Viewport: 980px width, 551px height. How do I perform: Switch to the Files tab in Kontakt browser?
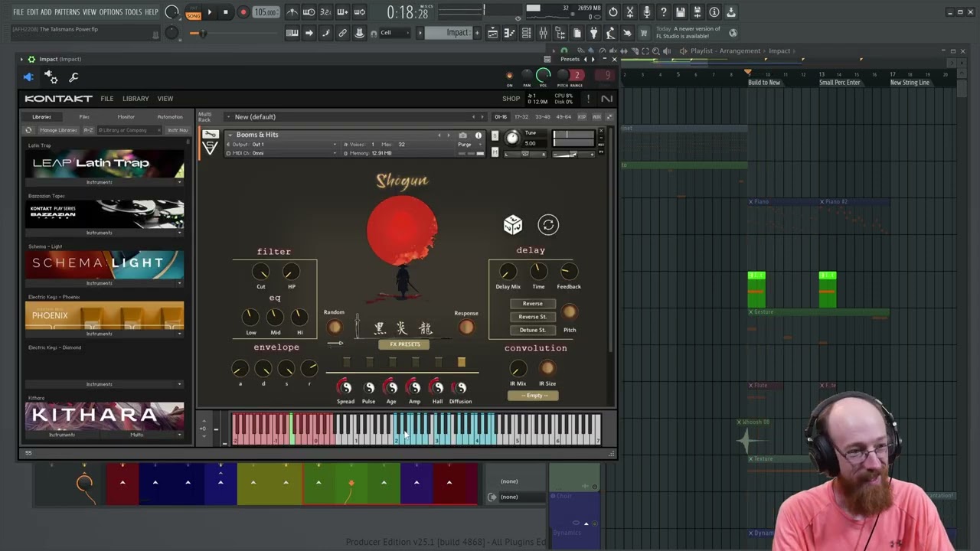click(84, 117)
